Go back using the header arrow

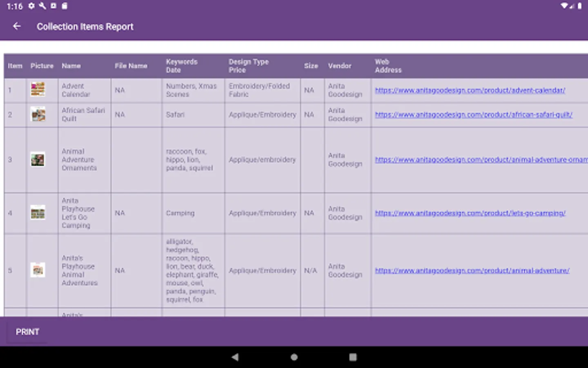[17, 27]
